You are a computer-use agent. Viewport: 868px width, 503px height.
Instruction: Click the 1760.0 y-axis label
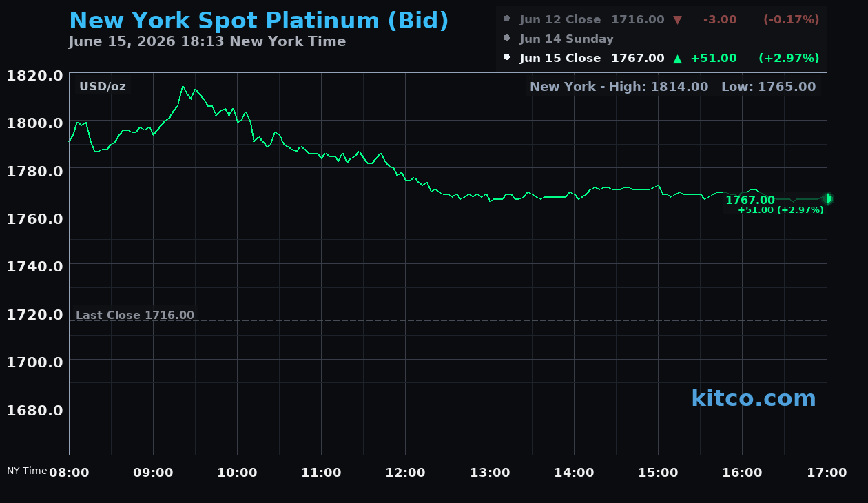35,218
